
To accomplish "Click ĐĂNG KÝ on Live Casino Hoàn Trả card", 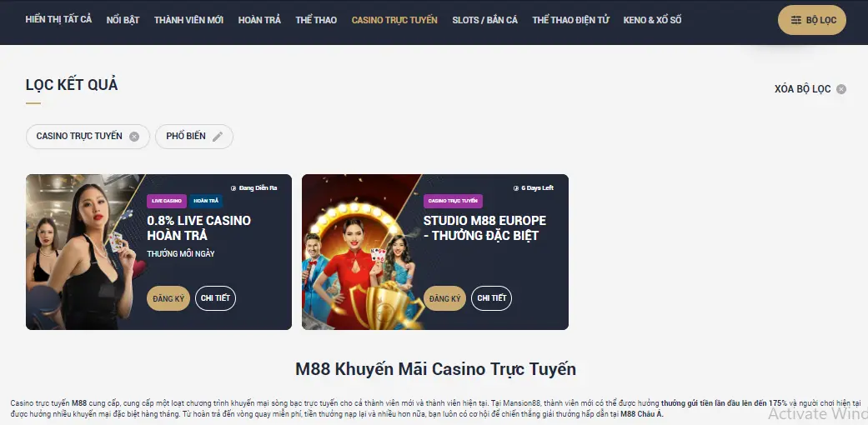I will click(168, 298).
